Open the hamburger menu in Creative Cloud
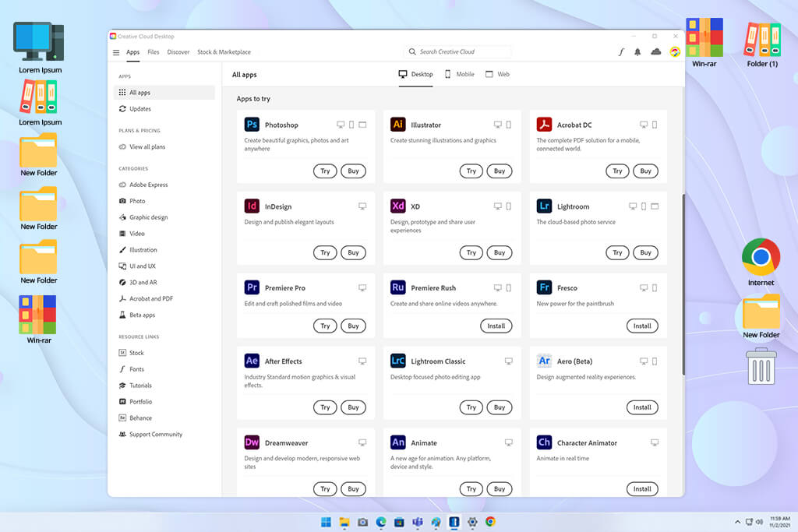The height and width of the screenshot is (532, 798). (116, 52)
